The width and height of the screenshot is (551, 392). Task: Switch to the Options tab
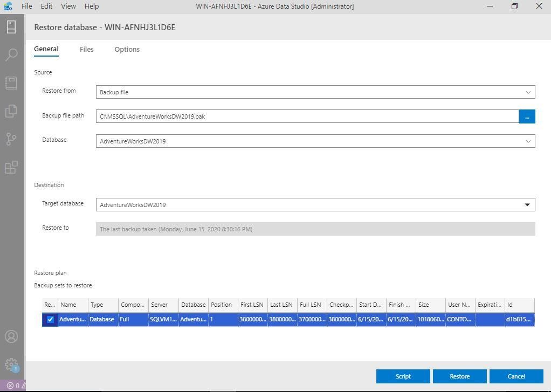pyautogui.click(x=127, y=49)
